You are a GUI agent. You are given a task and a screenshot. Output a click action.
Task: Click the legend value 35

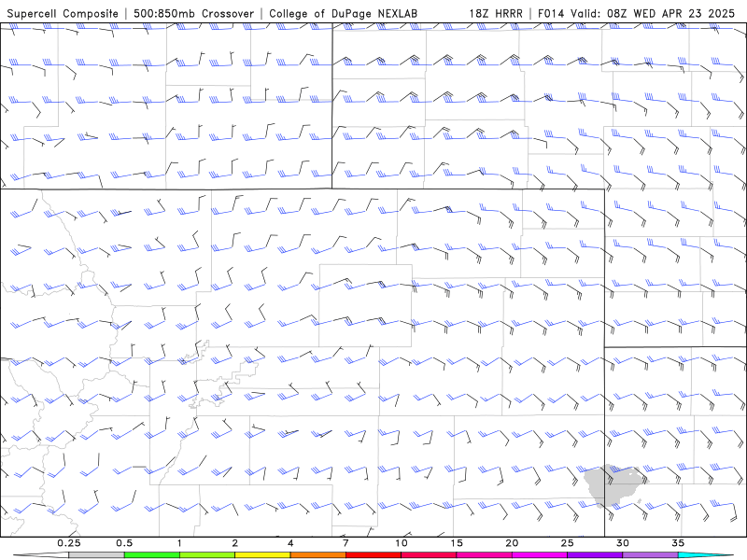(x=678, y=543)
